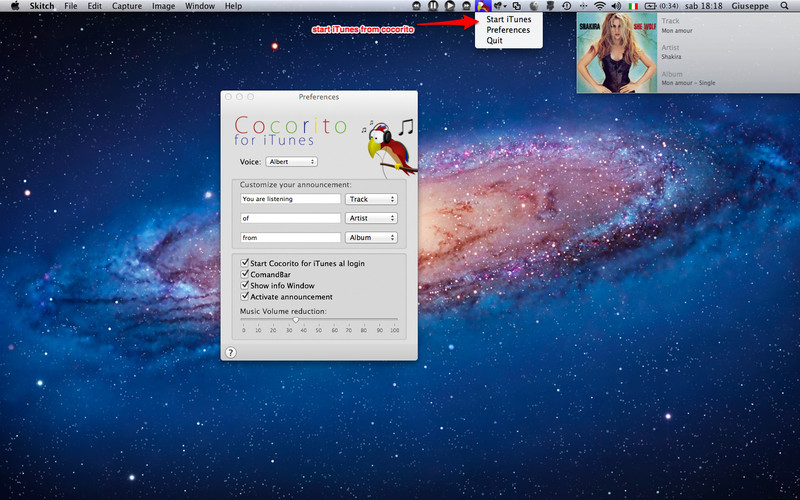
Task: Click the Shakira album artwork
Action: [x=617, y=53]
